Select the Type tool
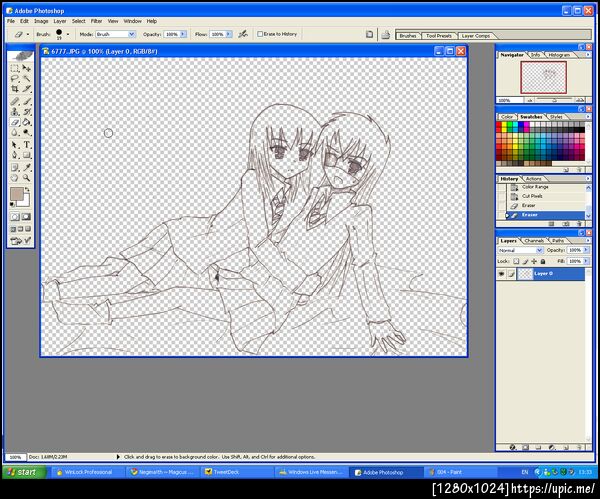 (x=26, y=145)
